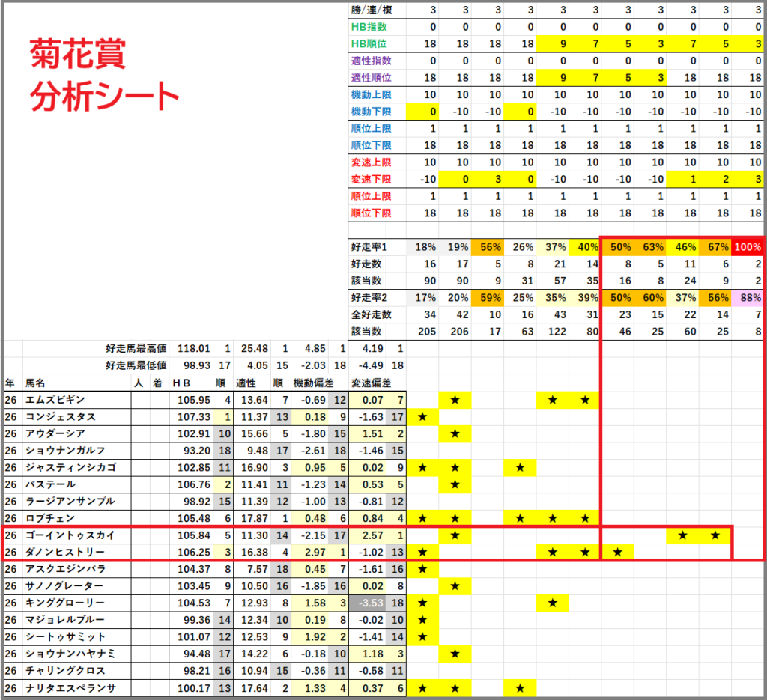767x700 pixels.
Task: Select ナリタエスペランサ HB value 100.17
Action: tap(194, 688)
